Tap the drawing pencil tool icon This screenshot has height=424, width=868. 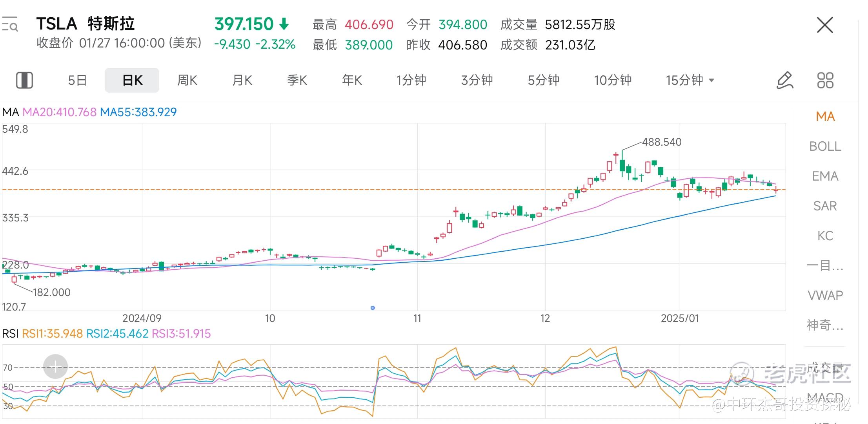[785, 80]
